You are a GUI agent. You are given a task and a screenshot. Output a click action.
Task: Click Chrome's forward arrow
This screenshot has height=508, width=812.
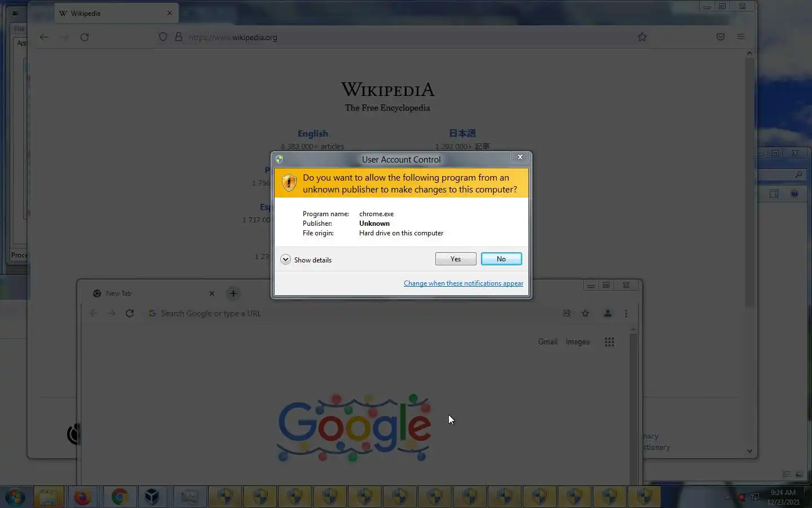(x=112, y=313)
